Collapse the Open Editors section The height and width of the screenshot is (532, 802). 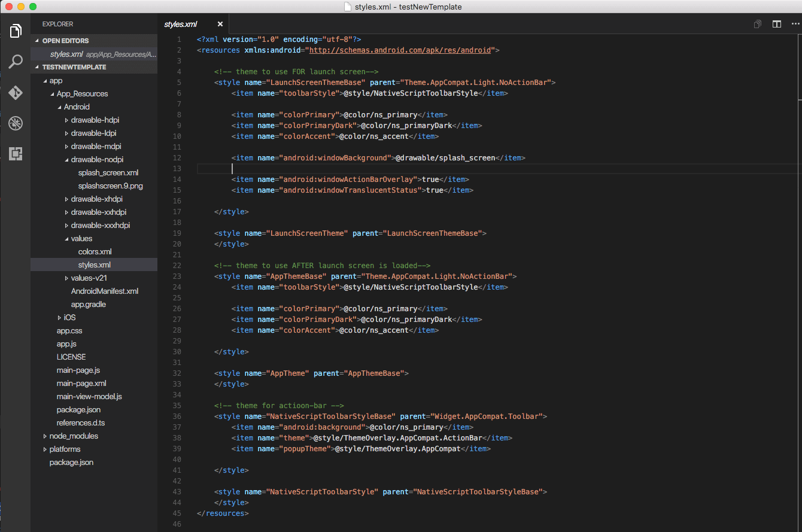(94, 41)
